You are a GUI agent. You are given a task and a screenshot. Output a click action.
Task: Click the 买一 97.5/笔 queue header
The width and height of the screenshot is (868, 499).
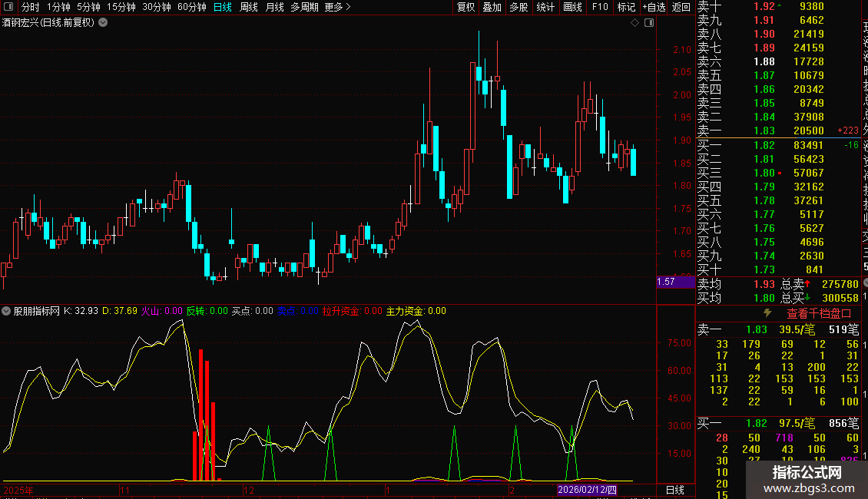[x=778, y=424]
